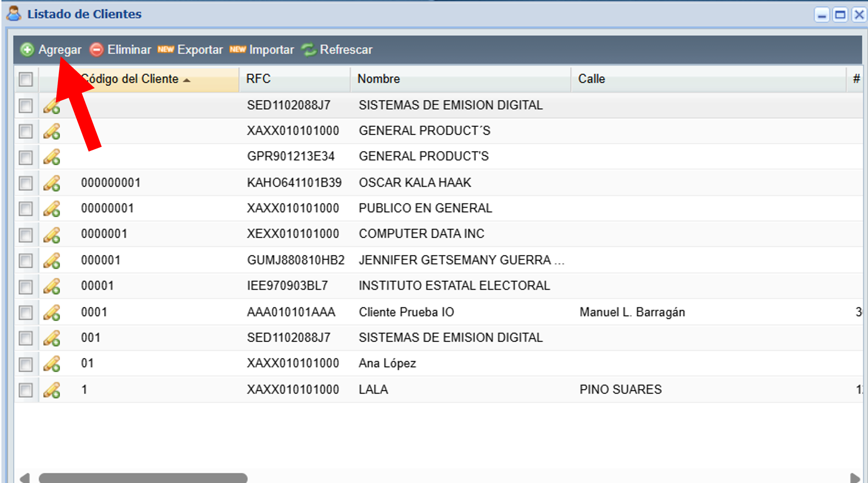The height and width of the screenshot is (483, 868).
Task: Check the box for COMPUTER DATA INC
Action: pos(26,235)
